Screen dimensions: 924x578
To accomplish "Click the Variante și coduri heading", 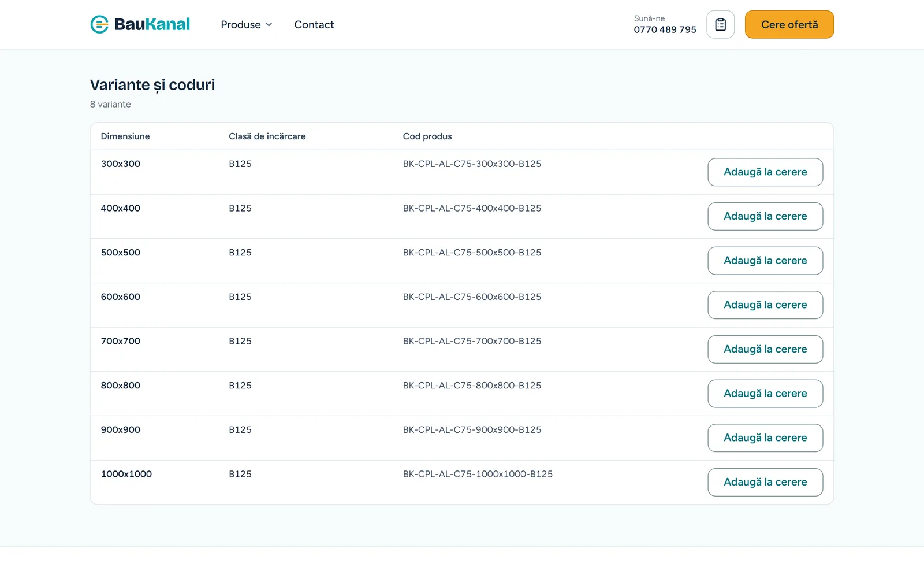I will 152,85.
